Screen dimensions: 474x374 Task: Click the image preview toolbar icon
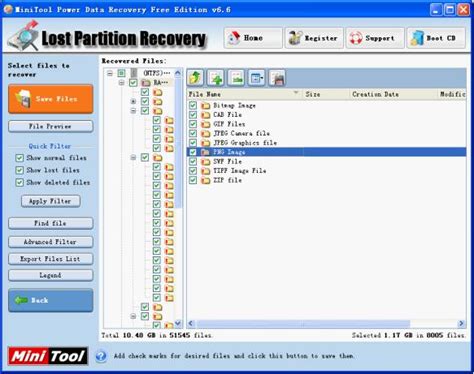(236, 78)
